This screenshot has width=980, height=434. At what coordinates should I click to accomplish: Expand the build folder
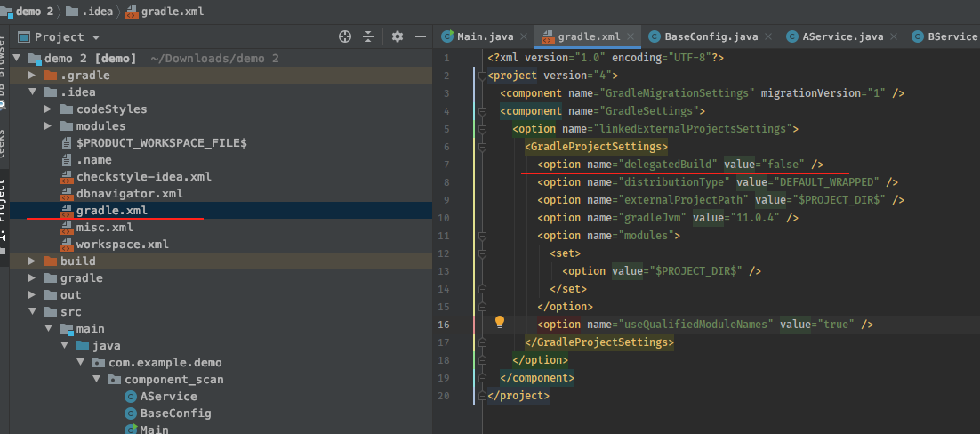(x=32, y=261)
